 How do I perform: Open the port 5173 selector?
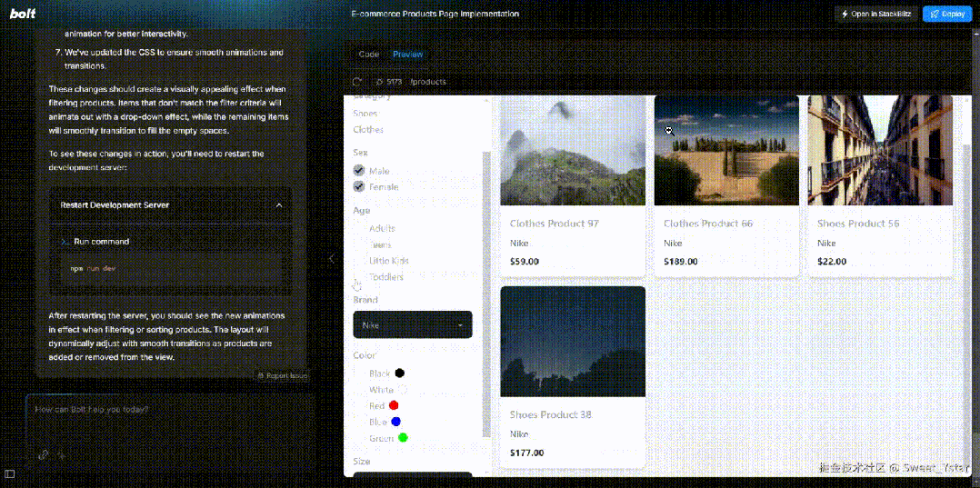388,82
